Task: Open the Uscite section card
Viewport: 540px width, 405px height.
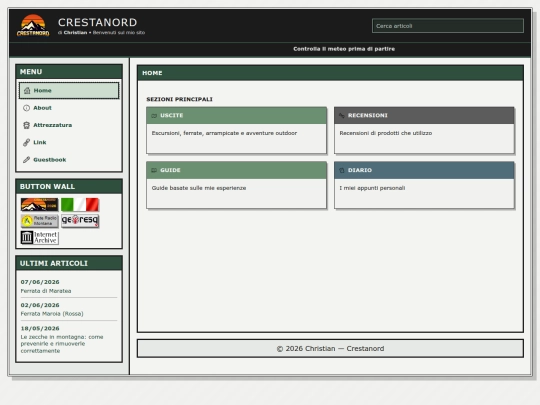Action: 236,130
